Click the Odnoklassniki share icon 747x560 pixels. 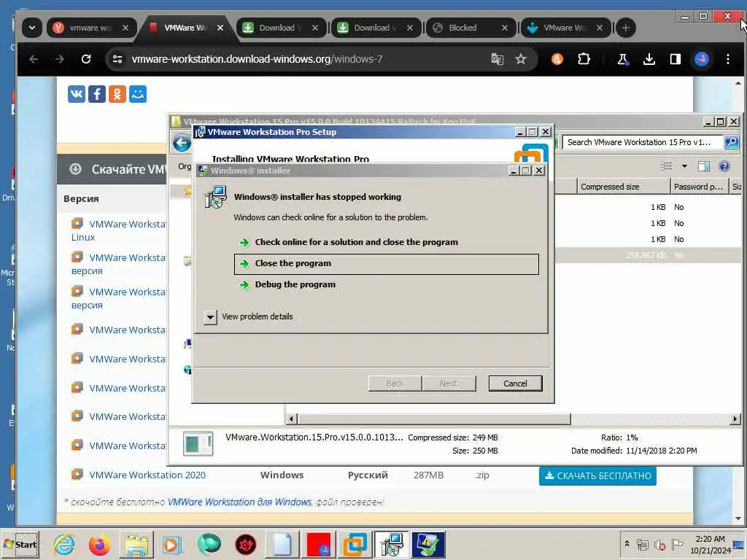click(117, 94)
